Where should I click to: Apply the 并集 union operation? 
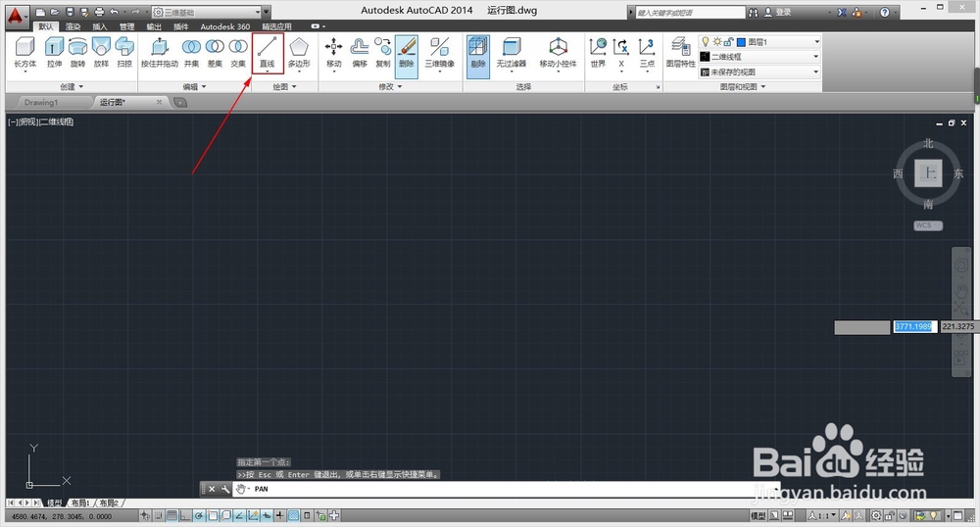click(191, 53)
